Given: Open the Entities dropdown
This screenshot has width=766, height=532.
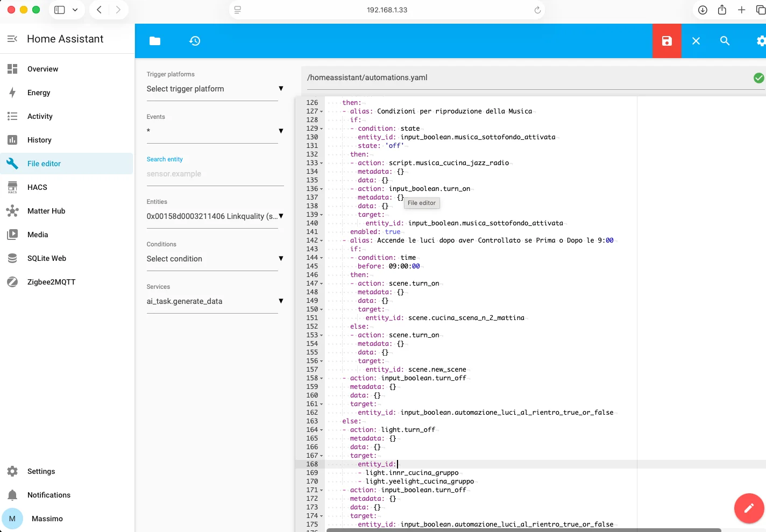Looking at the screenshot, I should 215,216.
